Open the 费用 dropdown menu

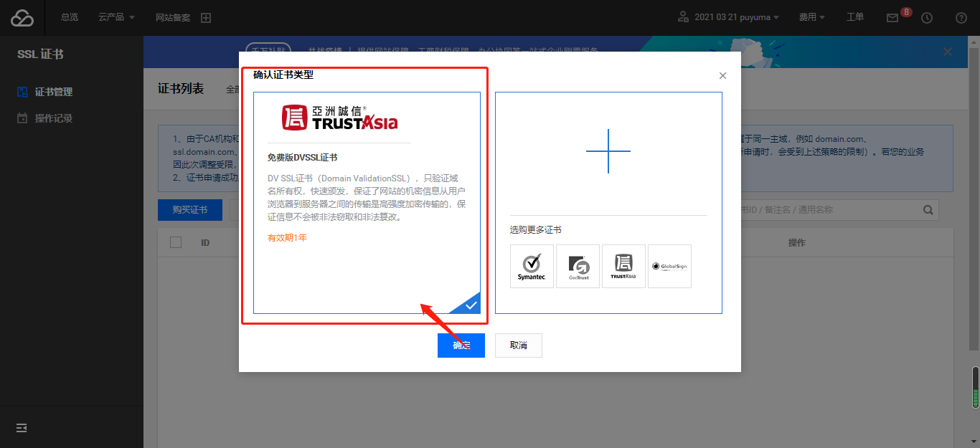[811, 16]
